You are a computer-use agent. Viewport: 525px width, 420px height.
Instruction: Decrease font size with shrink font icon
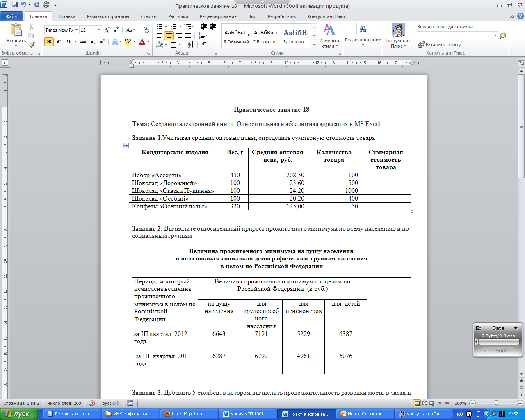116,30
